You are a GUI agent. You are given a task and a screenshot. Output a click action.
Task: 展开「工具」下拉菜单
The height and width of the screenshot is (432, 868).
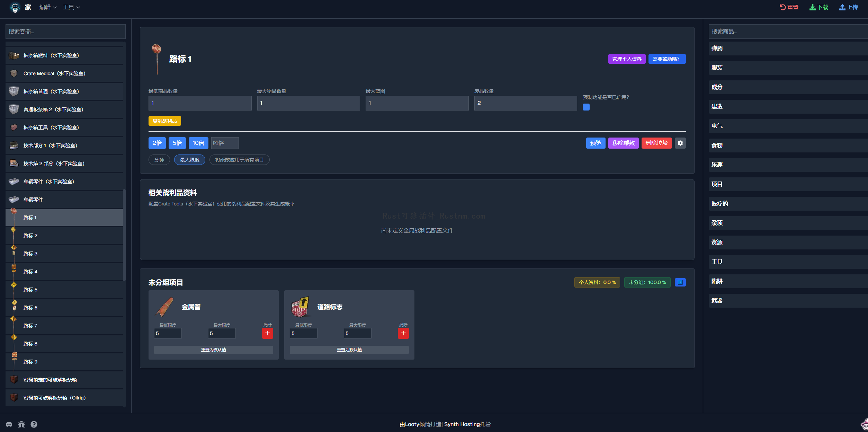[x=71, y=7]
